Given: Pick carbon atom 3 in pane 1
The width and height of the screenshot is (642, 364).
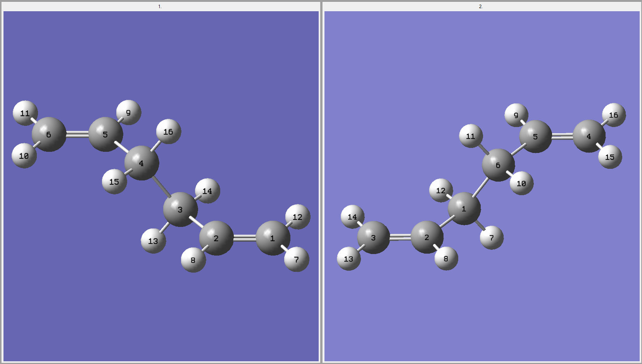Looking at the screenshot, I should pyautogui.click(x=180, y=209).
